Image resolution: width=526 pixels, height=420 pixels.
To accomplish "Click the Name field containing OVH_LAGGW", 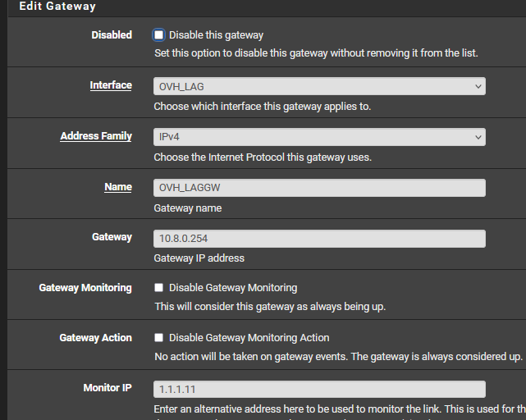I will [319, 188].
